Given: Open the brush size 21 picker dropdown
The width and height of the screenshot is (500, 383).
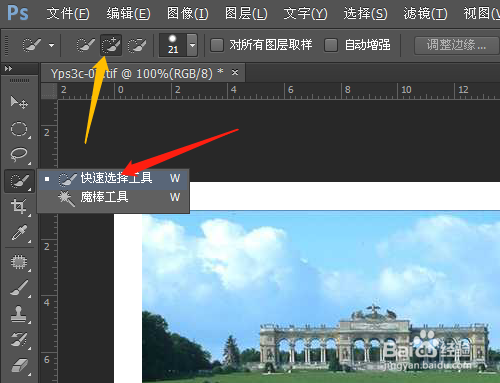Looking at the screenshot, I should click(192, 45).
